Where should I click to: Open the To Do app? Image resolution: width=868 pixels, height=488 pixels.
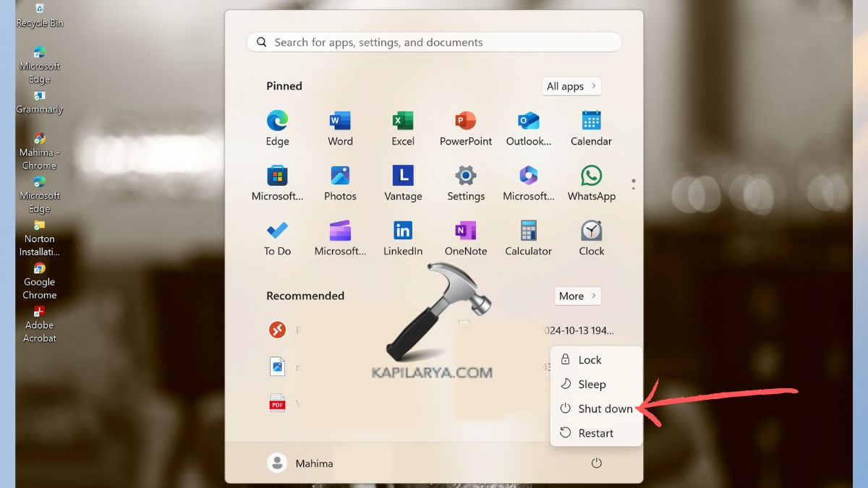(x=277, y=238)
